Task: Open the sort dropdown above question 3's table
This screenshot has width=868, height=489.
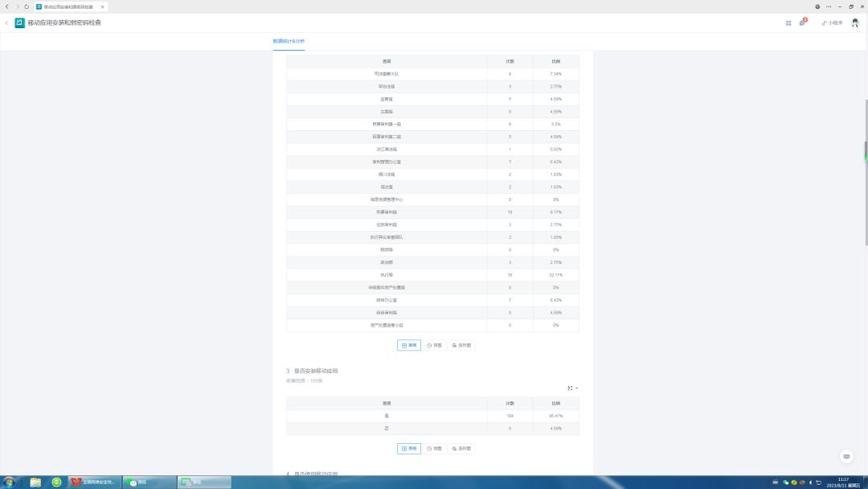Action: (572, 388)
